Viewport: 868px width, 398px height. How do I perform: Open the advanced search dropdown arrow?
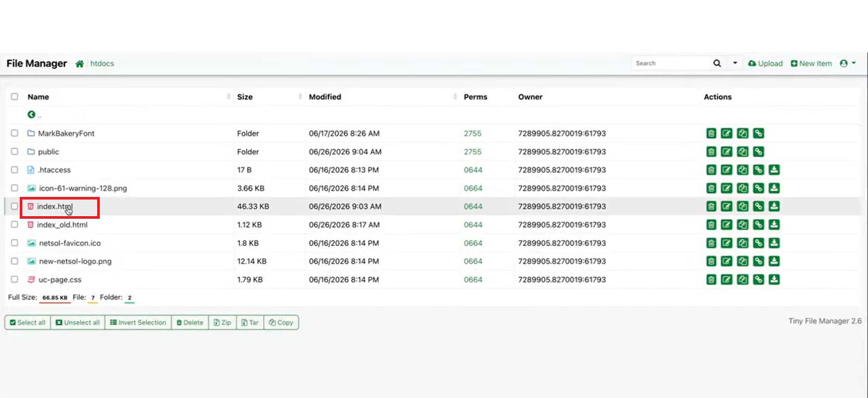735,63
